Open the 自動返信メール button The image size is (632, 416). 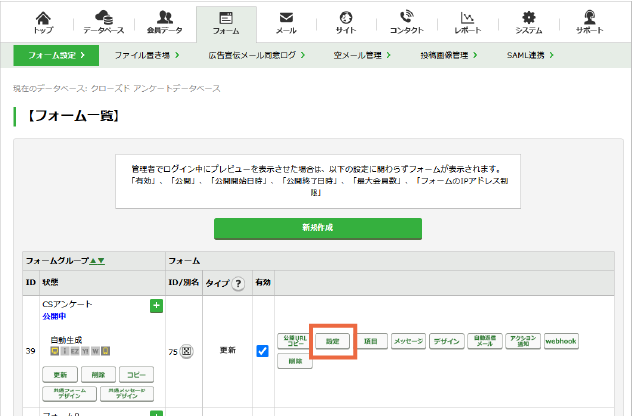485,341
